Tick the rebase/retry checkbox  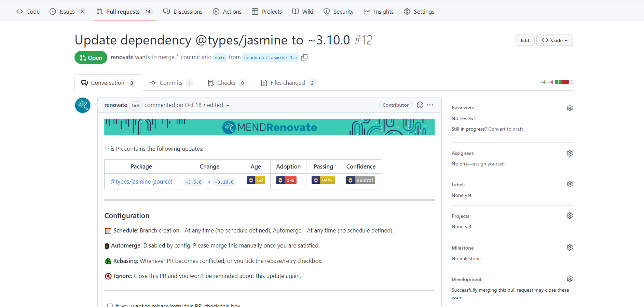[x=110, y=305]
